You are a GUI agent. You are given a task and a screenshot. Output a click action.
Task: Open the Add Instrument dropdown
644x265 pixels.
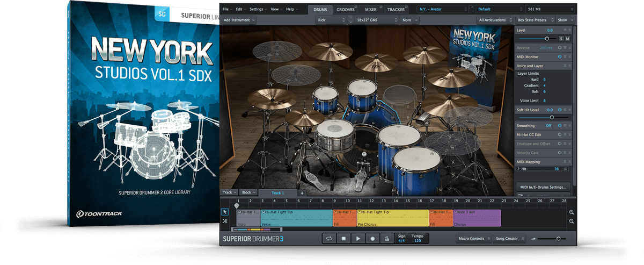[239, 20]
